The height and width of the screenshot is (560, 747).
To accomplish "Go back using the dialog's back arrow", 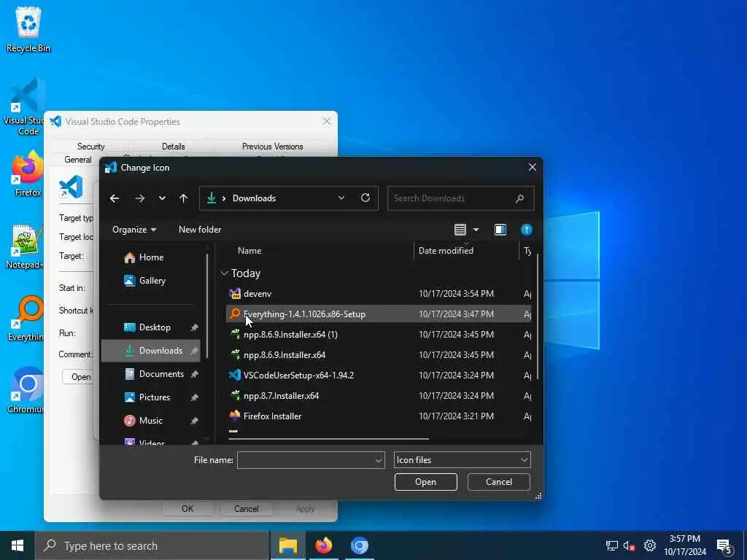I will (x=115, y=198).
